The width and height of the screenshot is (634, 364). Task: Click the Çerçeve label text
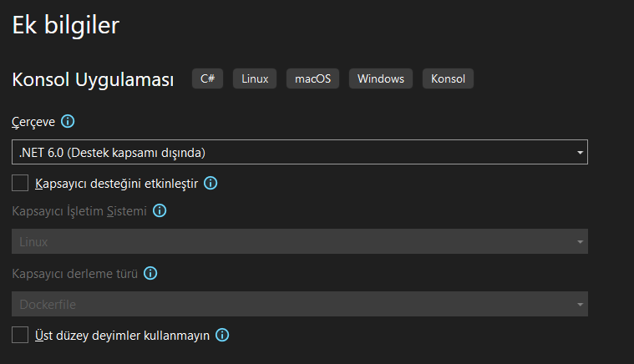coord(33,122)
